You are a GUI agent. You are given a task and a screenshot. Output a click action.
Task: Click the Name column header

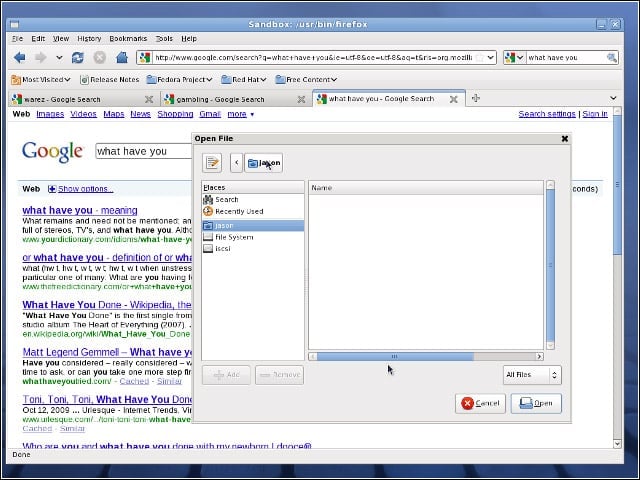click(x=426, y=188)
